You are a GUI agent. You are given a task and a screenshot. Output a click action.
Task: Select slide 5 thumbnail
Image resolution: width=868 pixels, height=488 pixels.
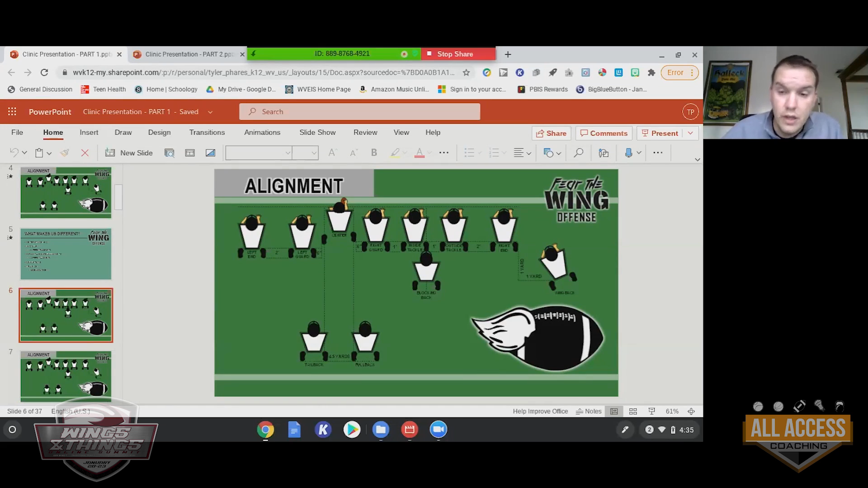[x=66, y=253]
